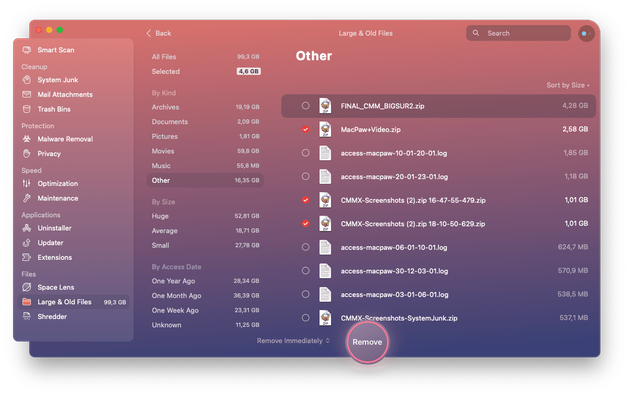The height and width of the screenshot is (396, 630).
Task: Select access-macpaw-10-01-20-01.log checkbox
Action: pos(306,153)
